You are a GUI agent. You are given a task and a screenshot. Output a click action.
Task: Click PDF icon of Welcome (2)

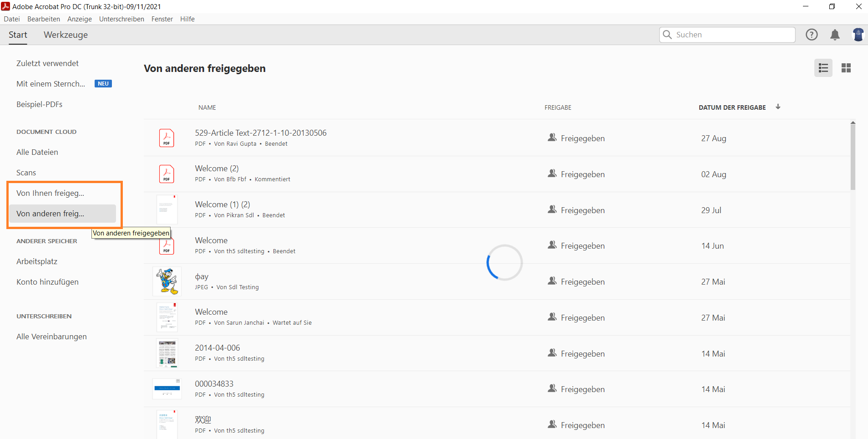coord(167,174)
